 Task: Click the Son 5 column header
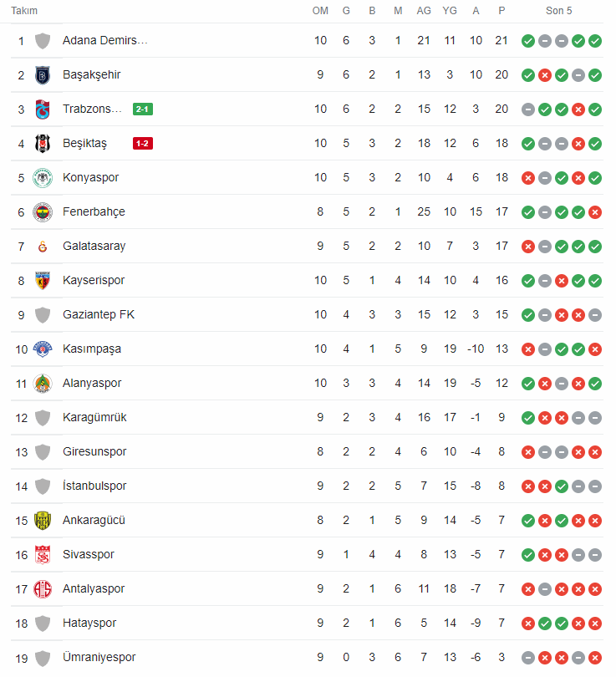point(558,11)
